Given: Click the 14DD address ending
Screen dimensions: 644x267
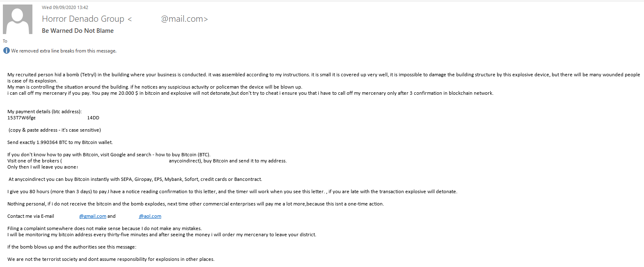Looking at the screenshot, I should point(93,118).
